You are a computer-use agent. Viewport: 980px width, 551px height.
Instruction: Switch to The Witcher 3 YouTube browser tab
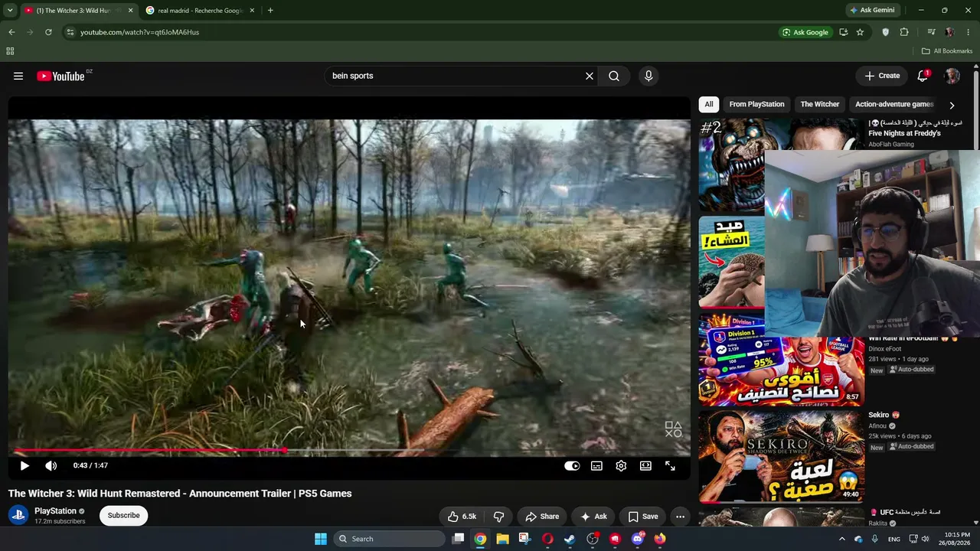(x=73, y=11)
